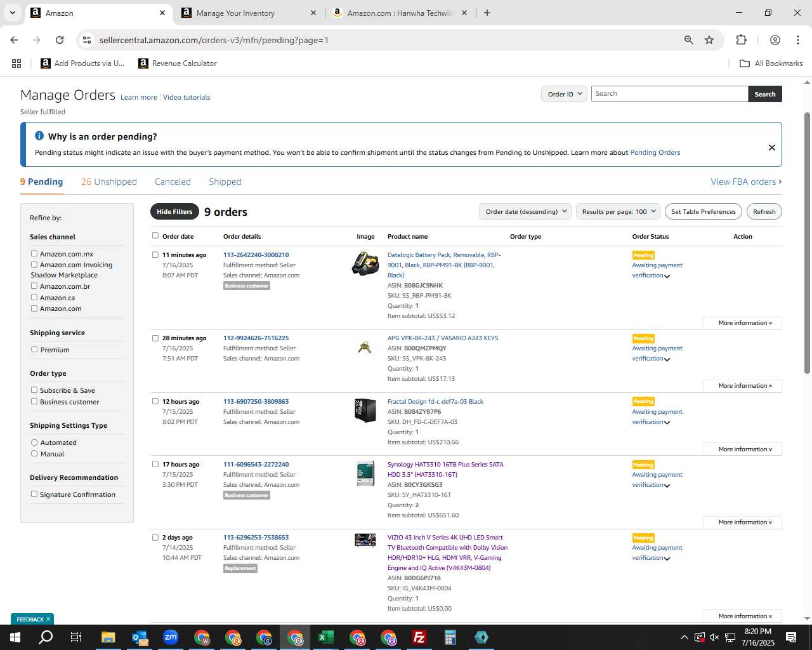Check the Business customer order type

pos(34,401)
